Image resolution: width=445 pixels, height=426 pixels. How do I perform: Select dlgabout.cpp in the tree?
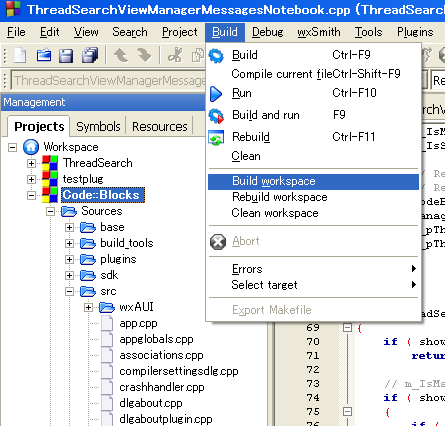[151, 403]
